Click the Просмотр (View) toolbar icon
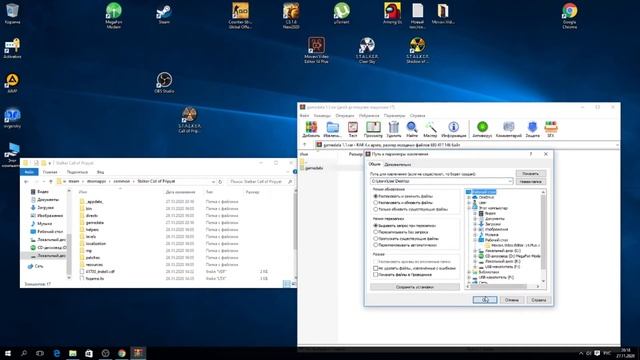 pos(373,129)
